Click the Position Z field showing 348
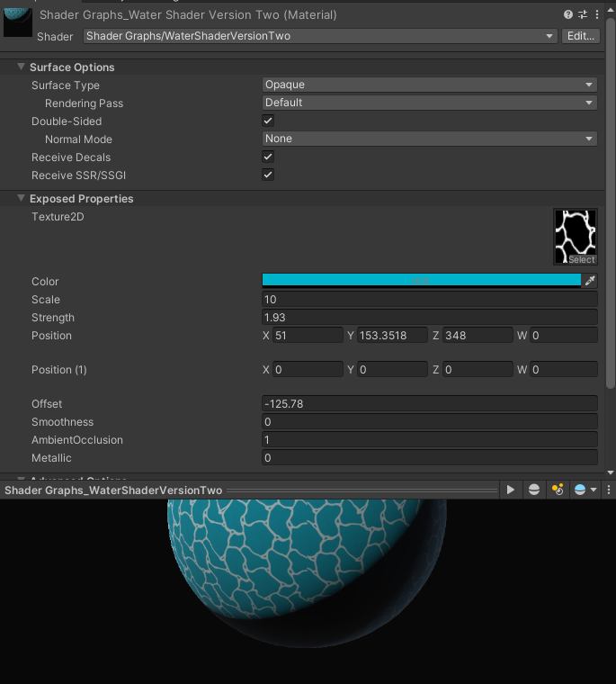Screen dimensions: 616x684 [x=478, y=335]
